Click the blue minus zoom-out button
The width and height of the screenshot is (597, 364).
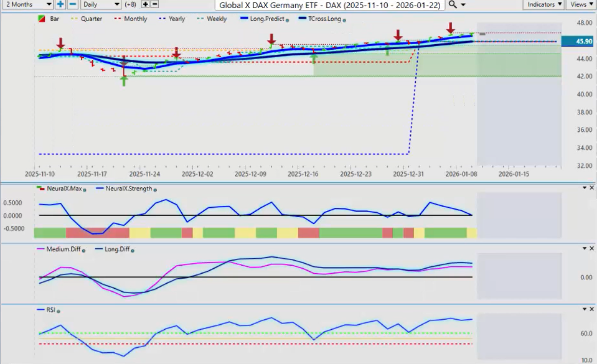(72, 4)
